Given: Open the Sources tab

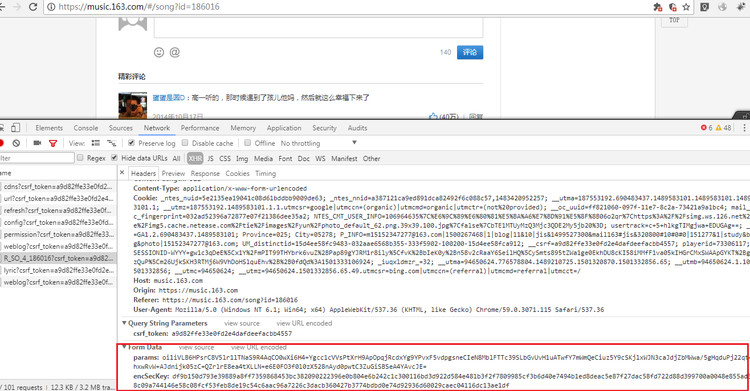Looking at the screenshot, I should click(121, 128).
